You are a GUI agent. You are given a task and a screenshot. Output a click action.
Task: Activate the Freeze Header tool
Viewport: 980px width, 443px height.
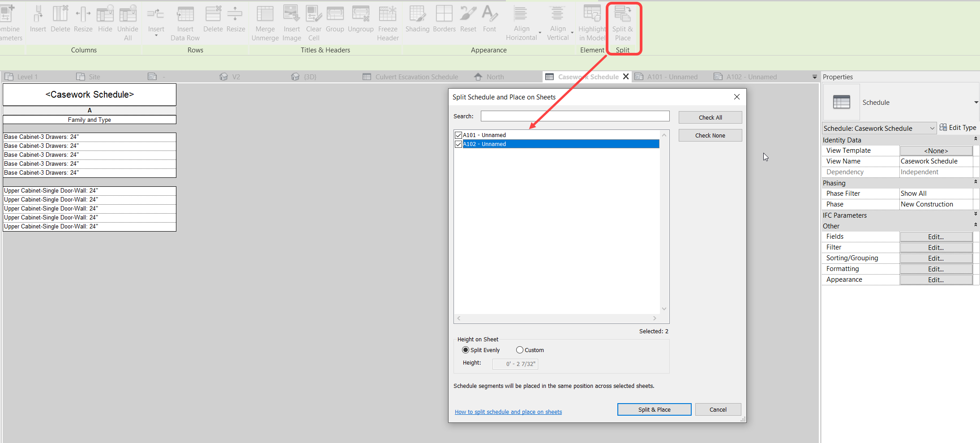[387, 20]
